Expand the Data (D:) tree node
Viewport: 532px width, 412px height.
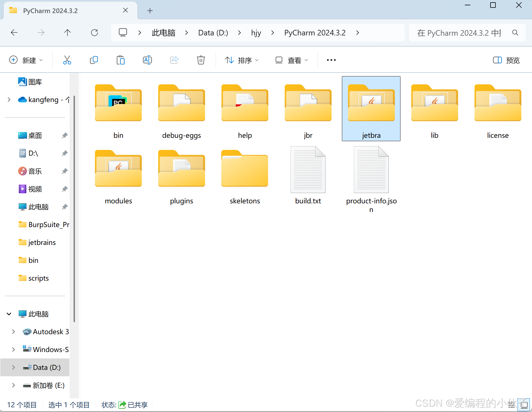pos(13,367)
